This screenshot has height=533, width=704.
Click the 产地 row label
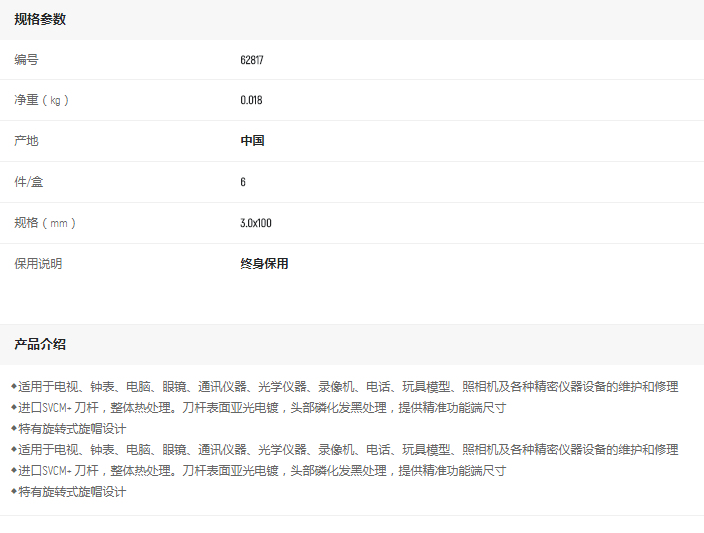point(26,141)
